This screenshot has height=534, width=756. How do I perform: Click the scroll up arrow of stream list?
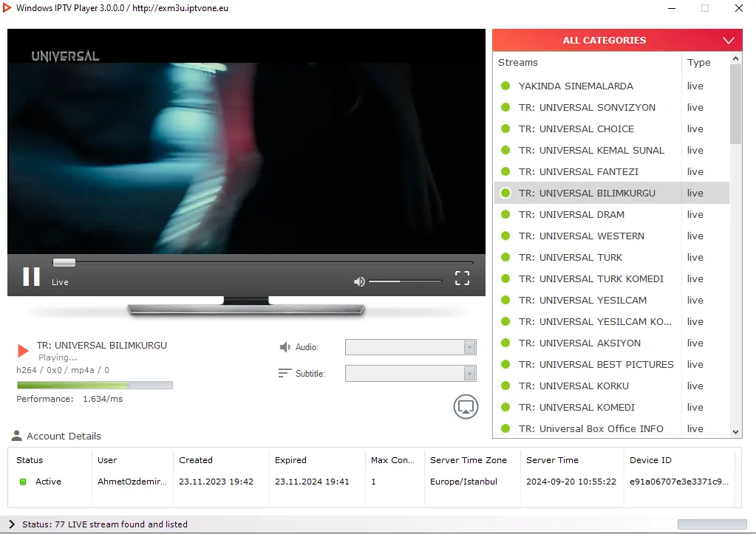click(x=735, y=59)
